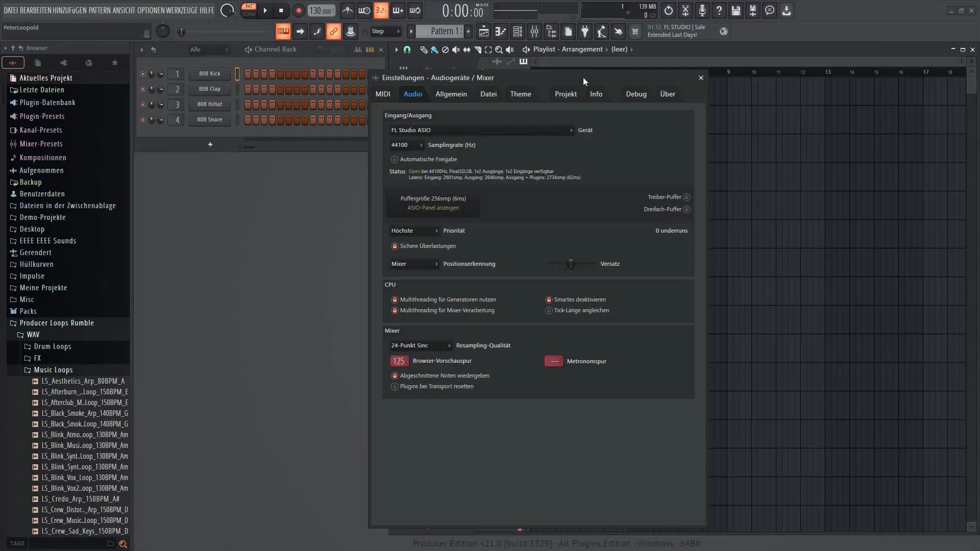Click the save project floppy icon
980x551 pixels.
[x=736, y=10]
